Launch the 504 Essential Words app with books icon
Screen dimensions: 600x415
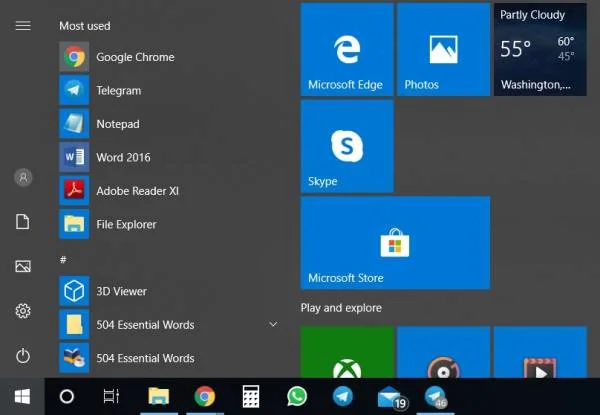(x=168, y=358)
